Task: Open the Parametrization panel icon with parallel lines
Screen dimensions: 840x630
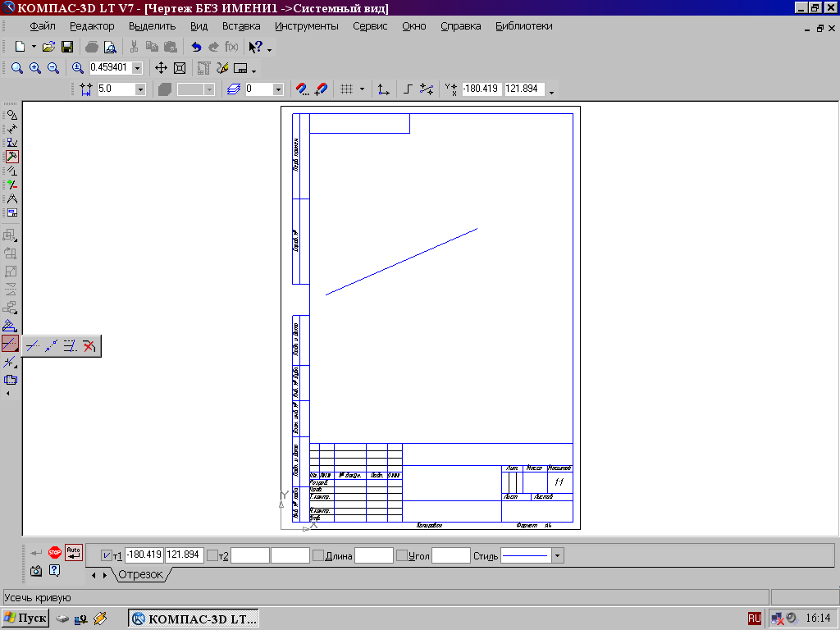Action: coord(11,171)
